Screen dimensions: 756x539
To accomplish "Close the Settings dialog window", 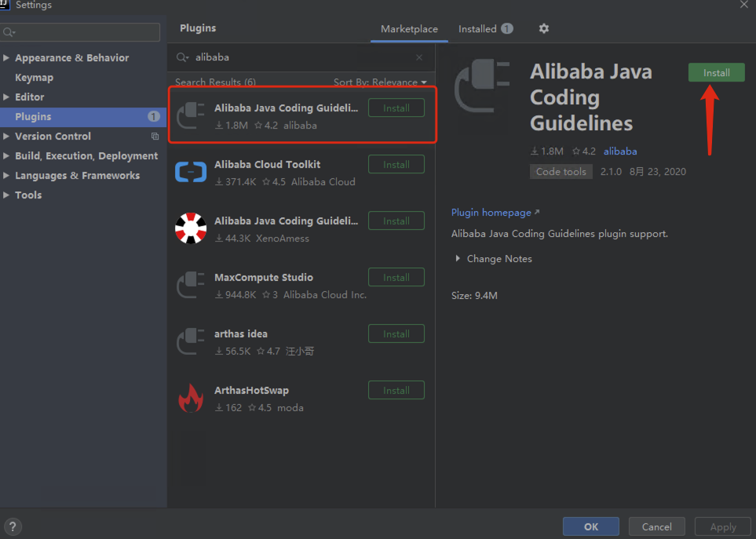I will coord(744,5).
